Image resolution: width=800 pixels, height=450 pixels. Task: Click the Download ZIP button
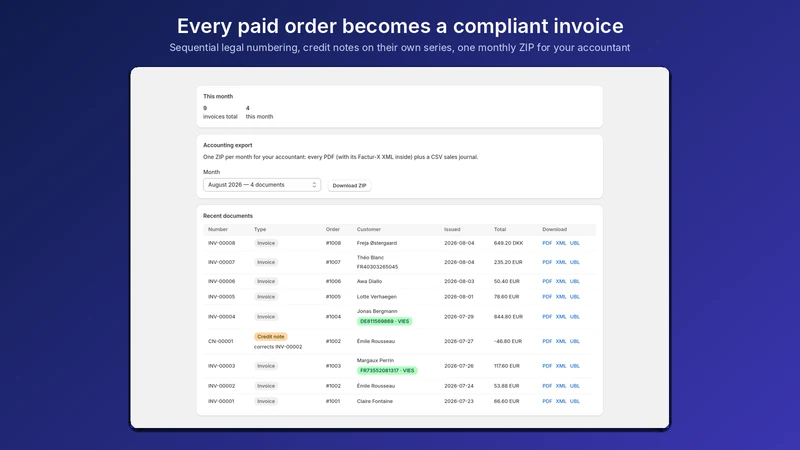point(349,186)
